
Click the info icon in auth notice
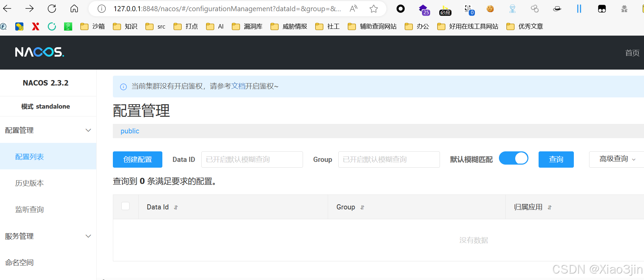tap(123, 87)
